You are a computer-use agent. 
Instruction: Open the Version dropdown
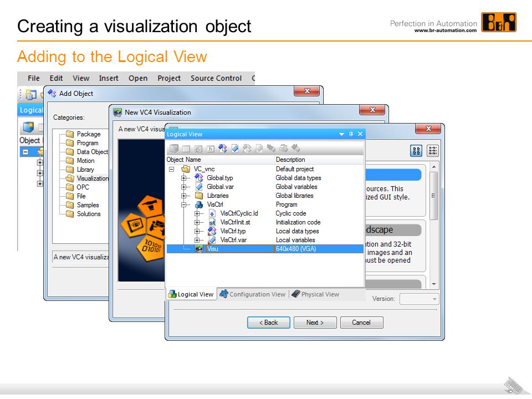(419, 299)
